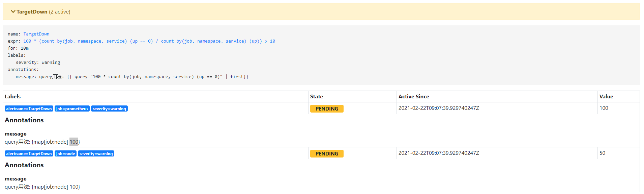This screenshot has width=644, height=194.
Task: Click the value 50 cell
Action: coord(602,153)
